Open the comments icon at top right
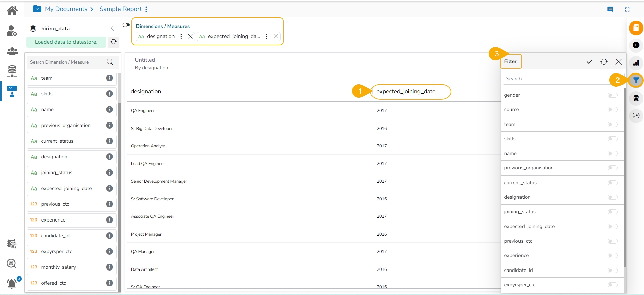 [610, 9]
